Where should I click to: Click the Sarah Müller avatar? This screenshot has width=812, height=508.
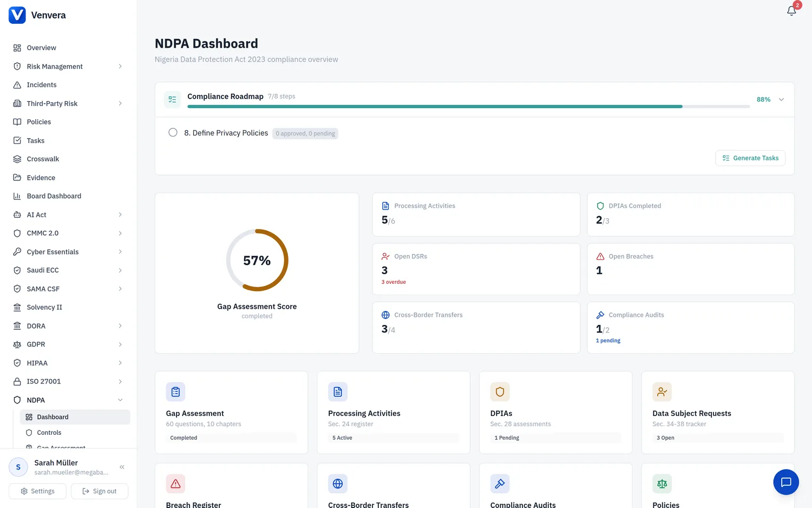[18, 467]
